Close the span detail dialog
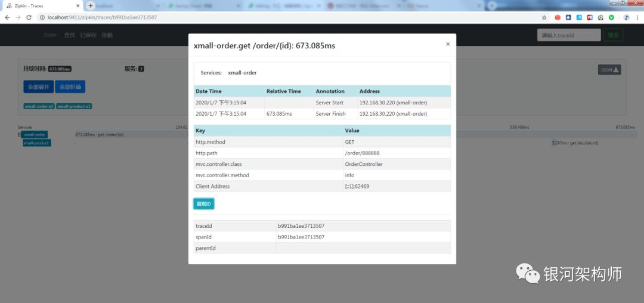The image size is (644, 303). (448, 44)
